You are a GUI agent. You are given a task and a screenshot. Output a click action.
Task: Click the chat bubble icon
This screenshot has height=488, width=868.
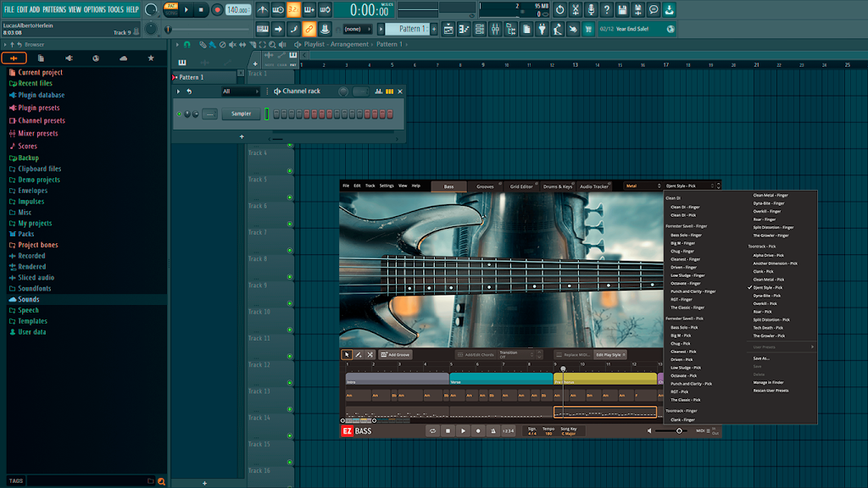(654, 9)
